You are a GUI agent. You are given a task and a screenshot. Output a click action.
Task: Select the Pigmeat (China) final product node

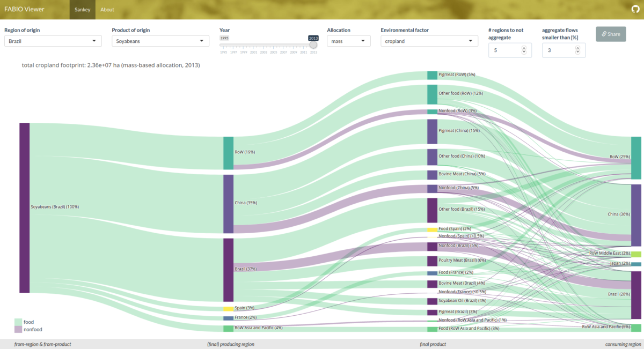pos(432,131)
